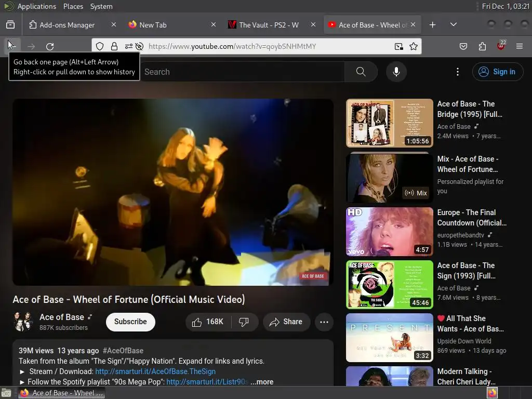The image size is (532, 399).
Task: Like the video with the thumbs up button
Action: (208, 322)
